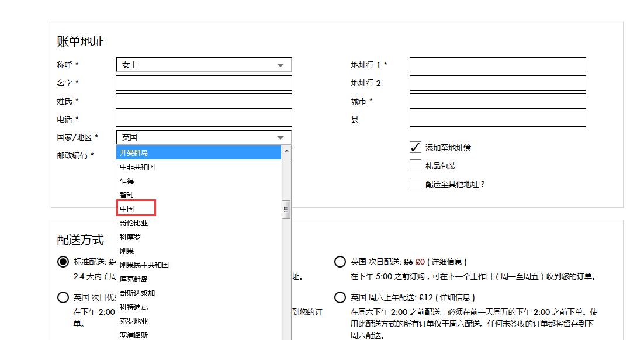
Task: Uncheck the 添加至地址簿 checkbox
Action: pyautogui.click(x=416, y=147)
